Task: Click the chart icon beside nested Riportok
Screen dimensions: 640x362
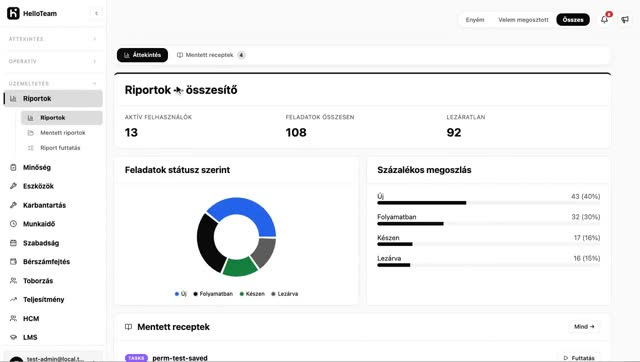Action: click(x=31, y=118)
